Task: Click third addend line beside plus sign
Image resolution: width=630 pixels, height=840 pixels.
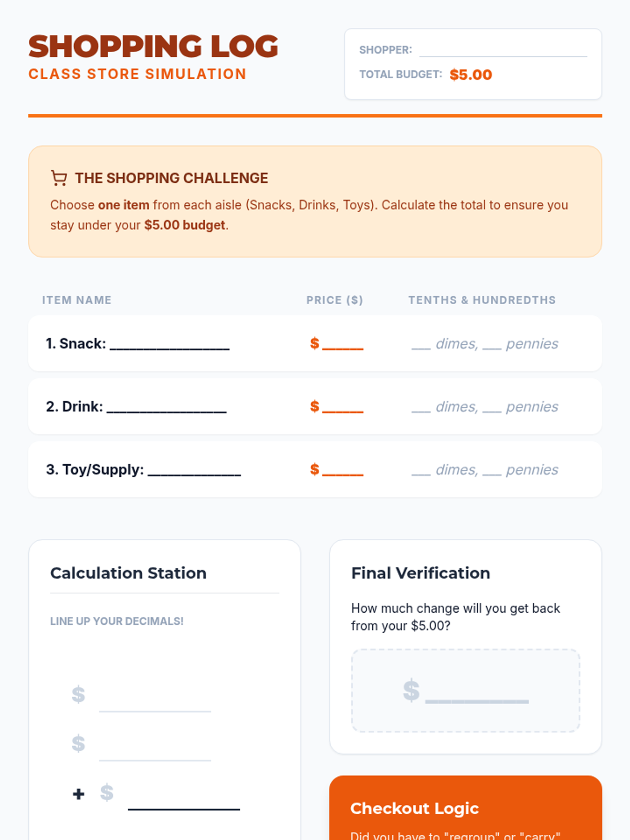Action: point(184,802)
